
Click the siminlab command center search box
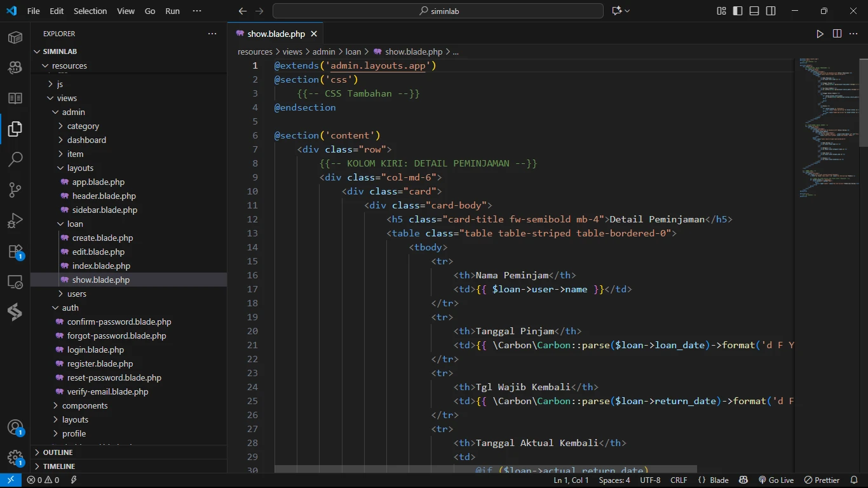click(x=438, y=11)
